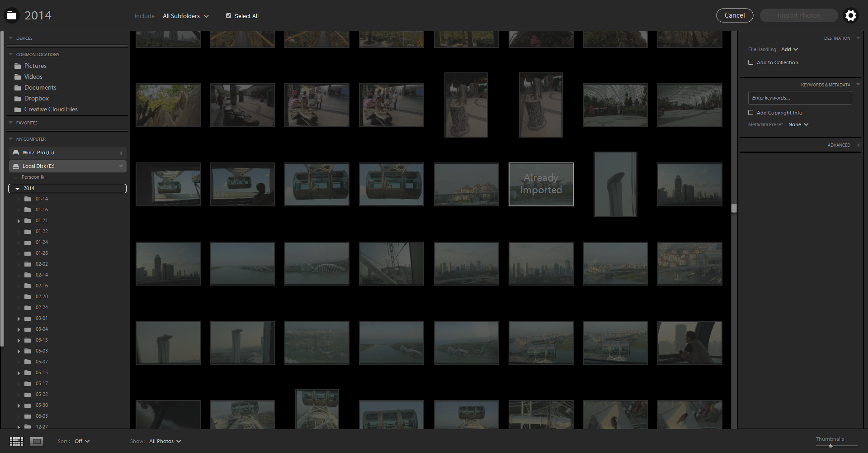The height and width of the screenshot is (453, 868).
Task: Enable Add to Collection checkbox
Action: (x=750, y=62)
